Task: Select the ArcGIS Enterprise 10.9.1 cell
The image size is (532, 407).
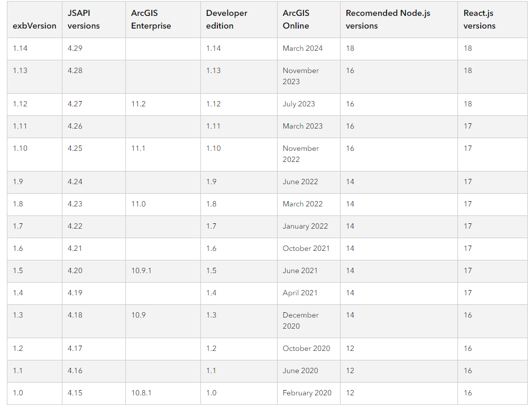Action: coord(141,270)
